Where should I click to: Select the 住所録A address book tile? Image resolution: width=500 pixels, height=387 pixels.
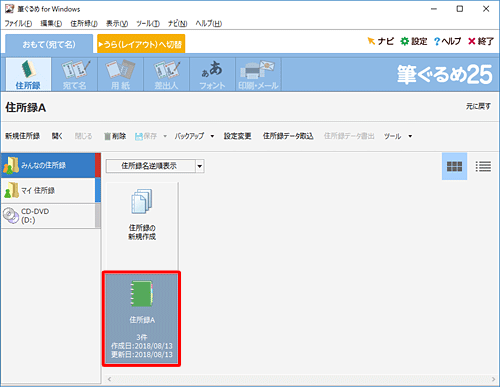[142, 319]
